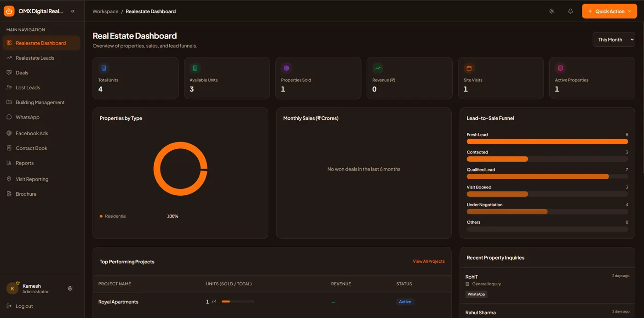Collapse the sidebar with the double-chevron icon
The image size is (644, 318).
tap(73, 11)
